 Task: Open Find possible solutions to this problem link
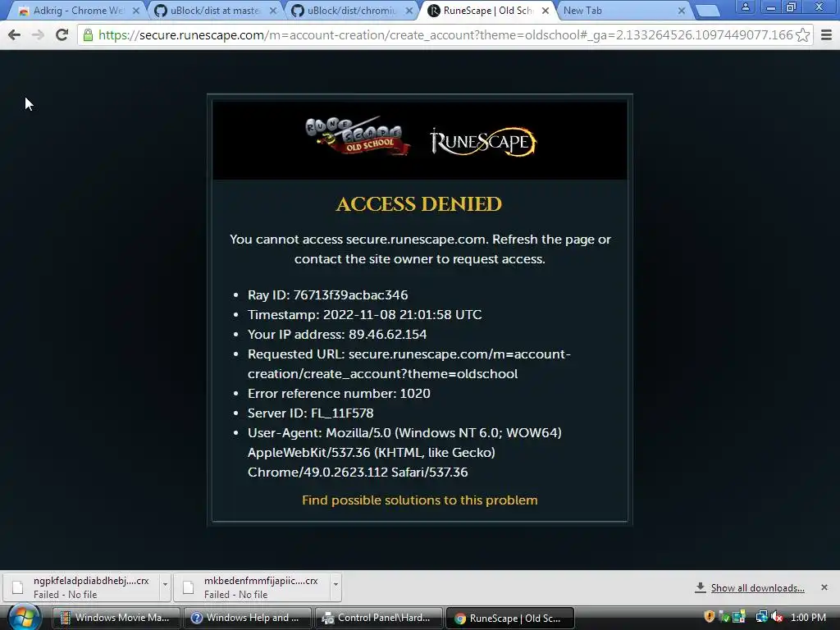click(419, 500)
